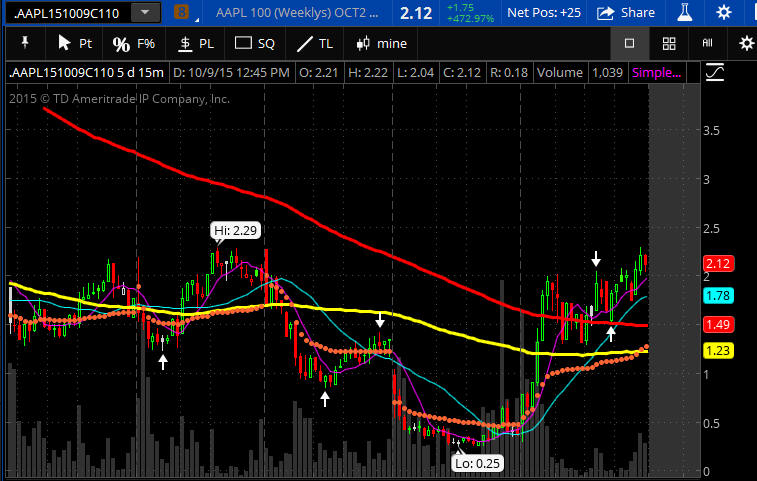Switch to single chart layout icon

coord(630,43)
